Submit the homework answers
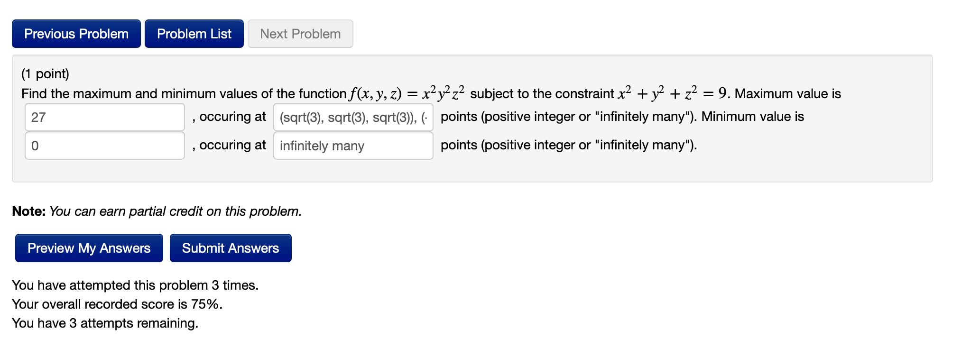980x348 pixels. (231, 247)
